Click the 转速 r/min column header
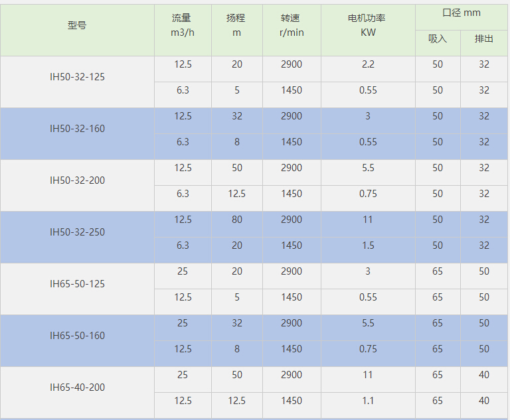The image size is (510, 420). pos(292,25)
